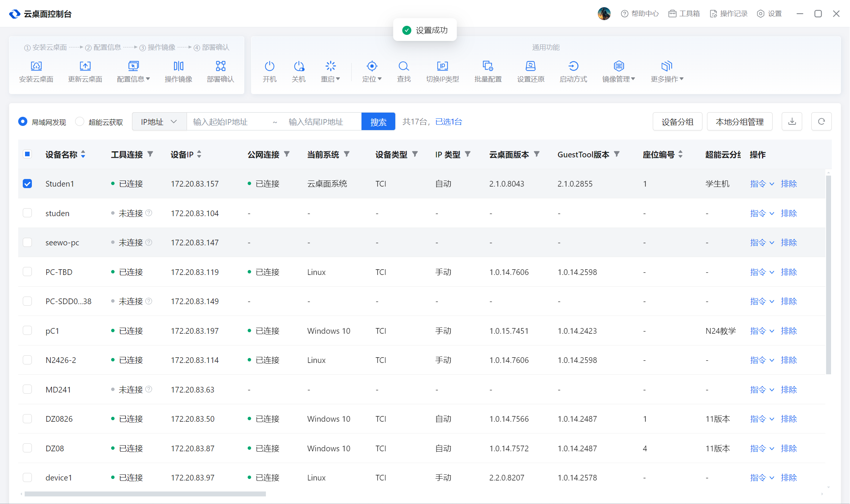Click the export download icon button
This screenshot has height=504, width=850.
(x=792, y=122)
